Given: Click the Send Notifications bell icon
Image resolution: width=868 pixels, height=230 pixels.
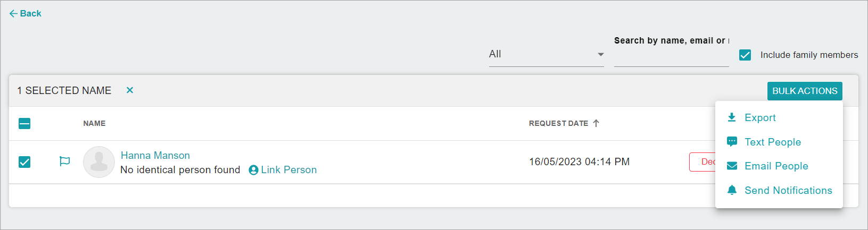Looking at the screenshot, I should [732, 190].
